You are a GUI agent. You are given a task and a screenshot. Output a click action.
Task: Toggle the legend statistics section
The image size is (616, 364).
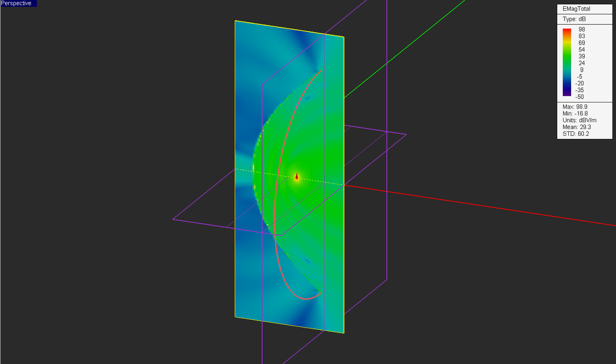[577, 120]
